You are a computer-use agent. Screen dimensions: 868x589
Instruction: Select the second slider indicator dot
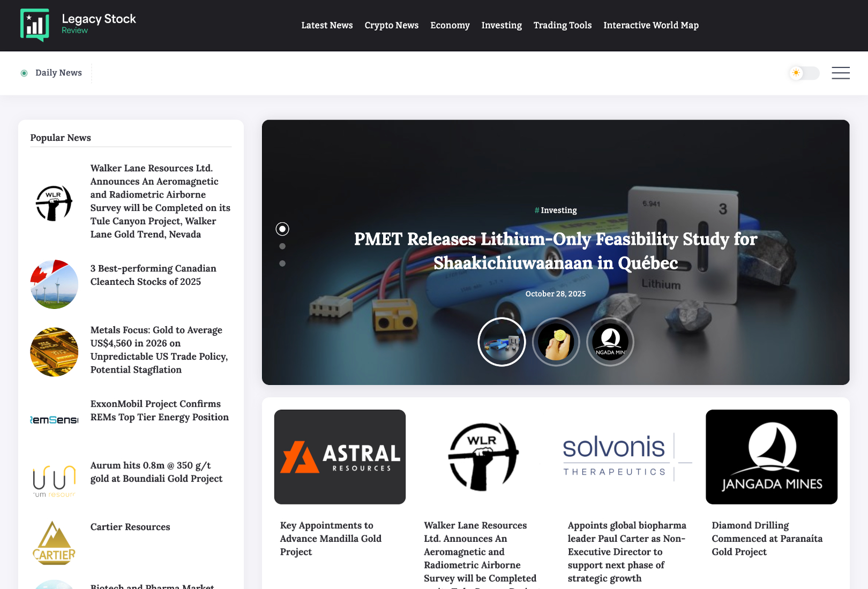pos(282,246)
